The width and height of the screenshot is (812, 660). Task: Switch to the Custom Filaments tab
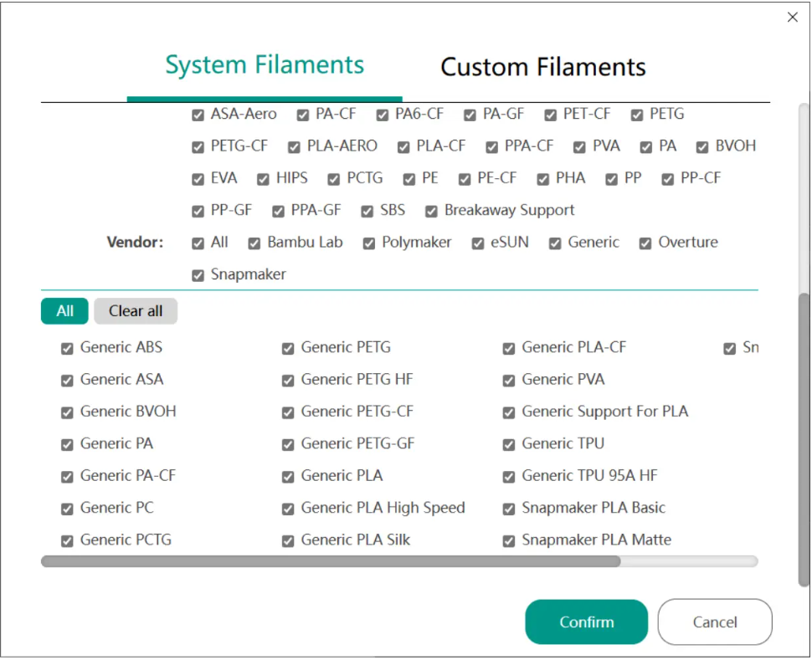tap(542, 67)
